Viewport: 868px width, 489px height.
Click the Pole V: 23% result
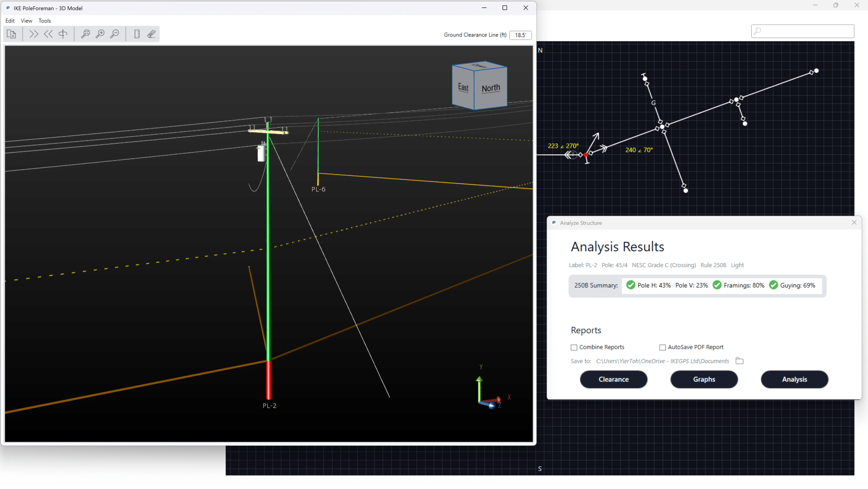point(692,285)
